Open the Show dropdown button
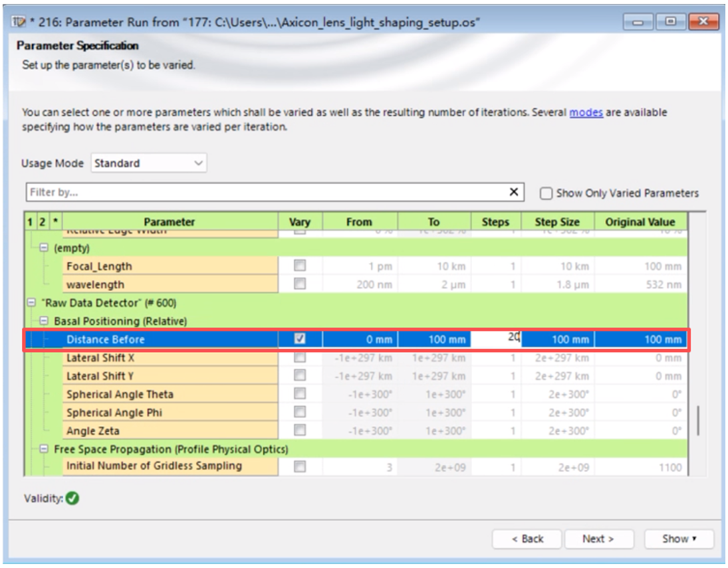728x568 pixels. (678, 539)
